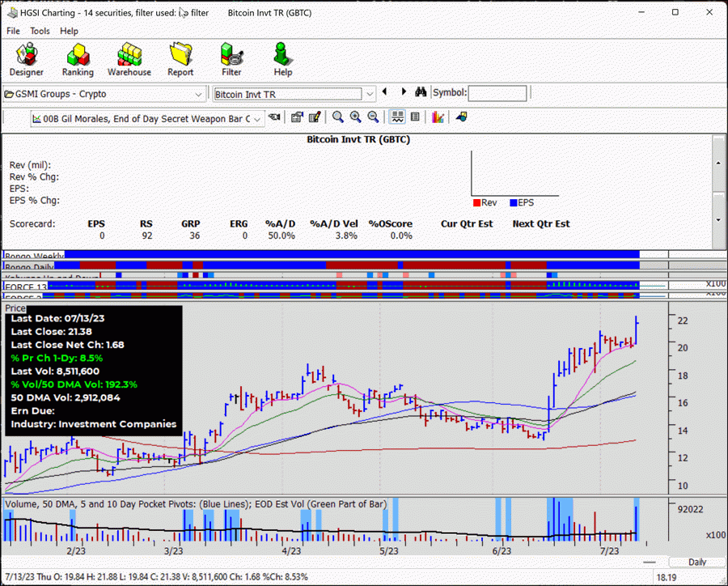This screenshot has width=728, height=586.
Task: Expand the Bitcoin Invt TR security dropdown
Action: click(x=369, y=95)
